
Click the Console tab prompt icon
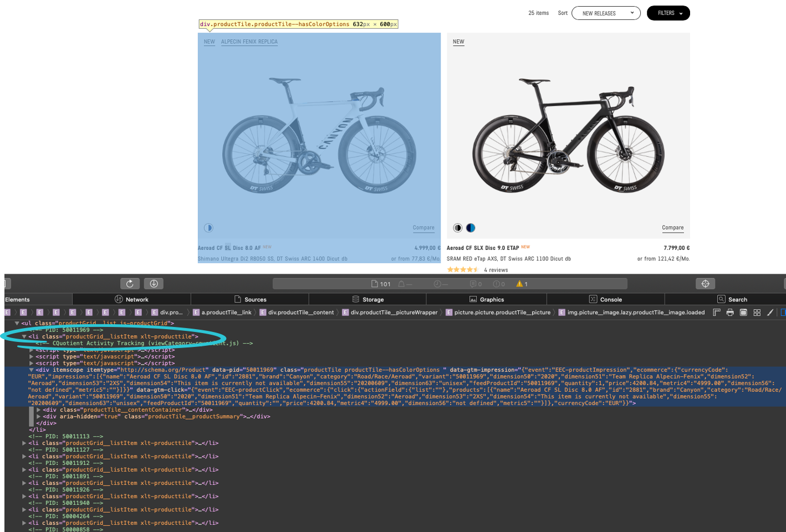593,299
